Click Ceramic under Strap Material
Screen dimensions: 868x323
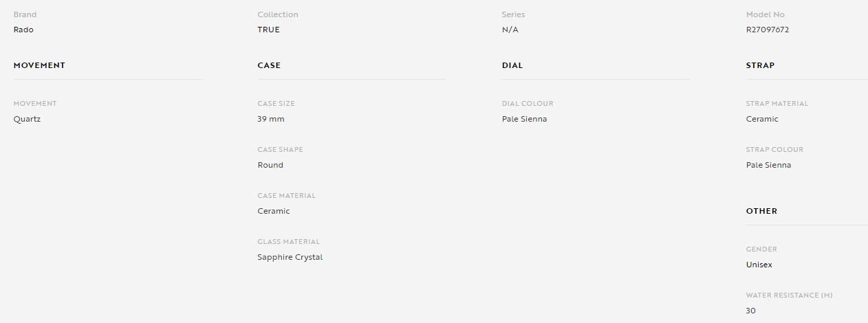[x=762, y=119]
